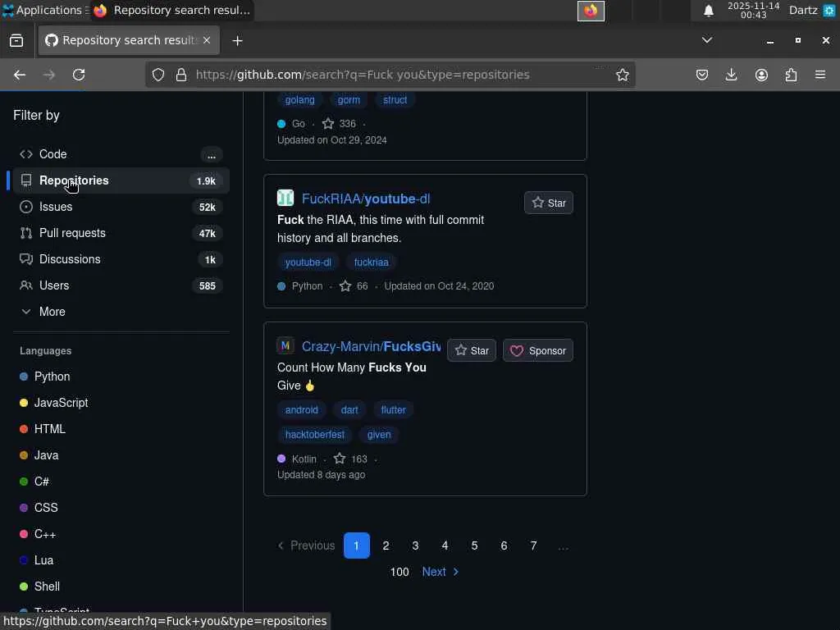This screenshot has width=840, height=630.
Task: Click the fuckriaa topic tag
Action: pos(372,262)
